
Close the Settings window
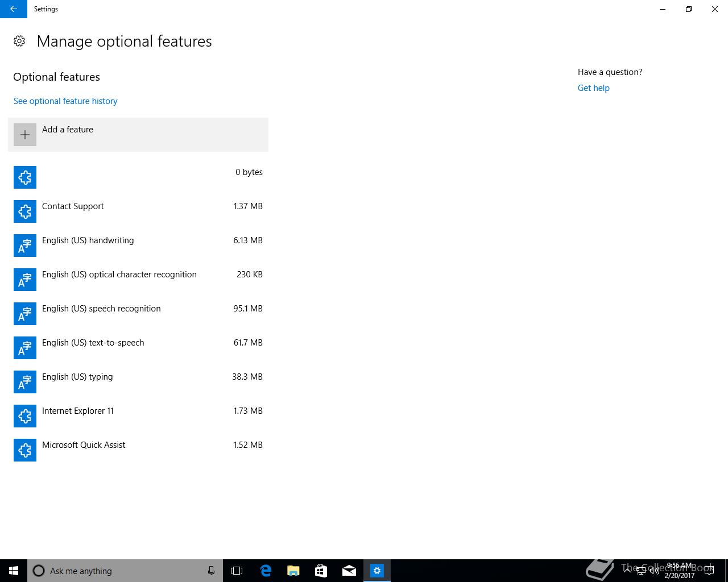[x=715, y=9]
